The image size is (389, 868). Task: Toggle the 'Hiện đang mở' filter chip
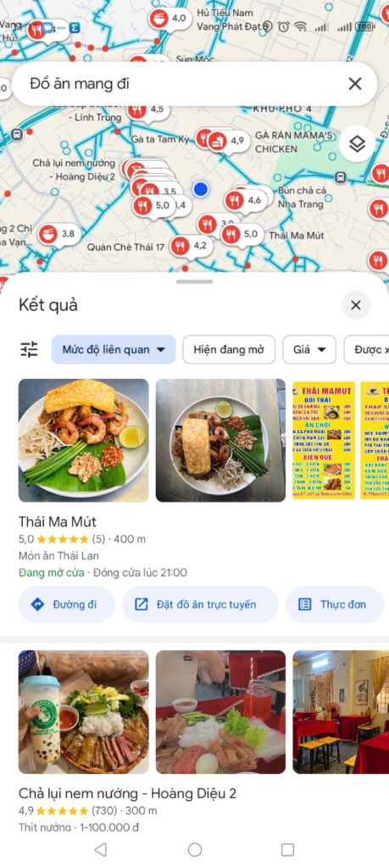point(229,349)
